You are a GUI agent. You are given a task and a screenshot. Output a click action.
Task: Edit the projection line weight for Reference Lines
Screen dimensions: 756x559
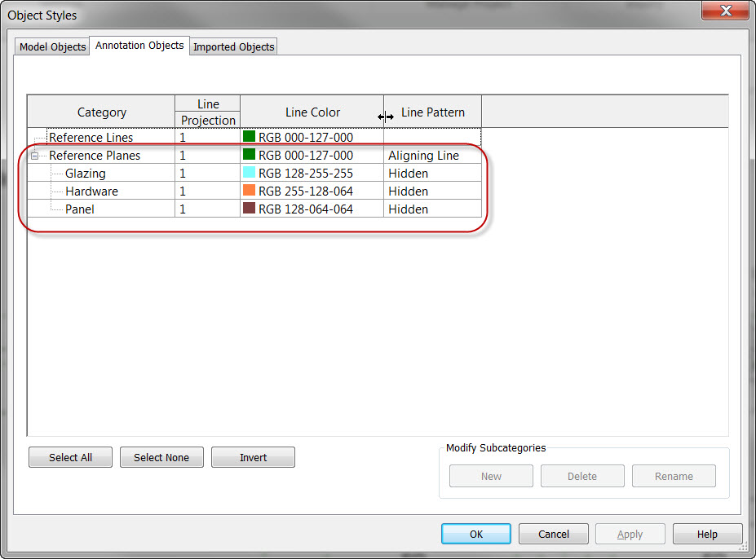(206, 137)
